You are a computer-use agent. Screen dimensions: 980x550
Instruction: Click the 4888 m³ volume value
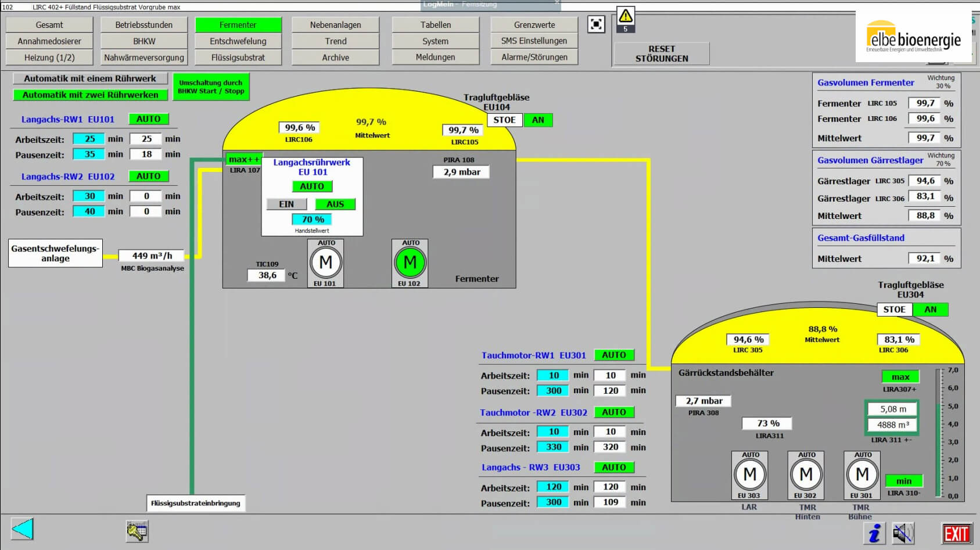point(893,425)
